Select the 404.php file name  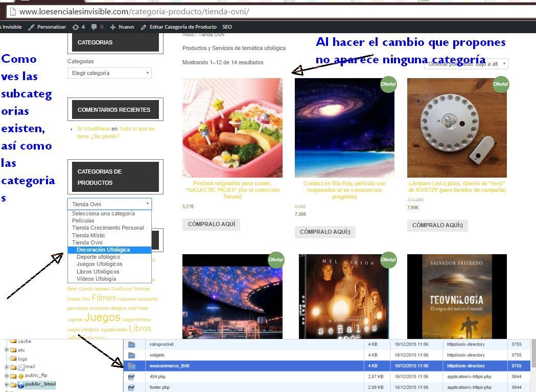click(x=157, y=377)
